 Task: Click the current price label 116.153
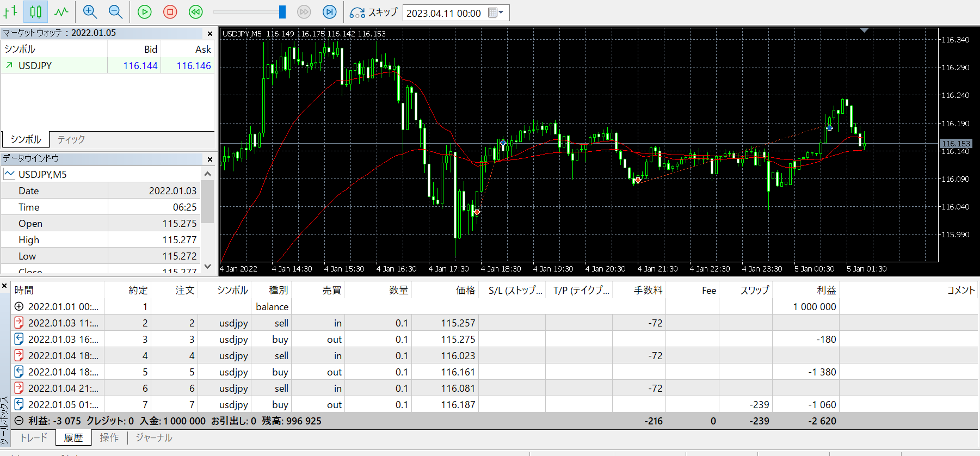956,144
